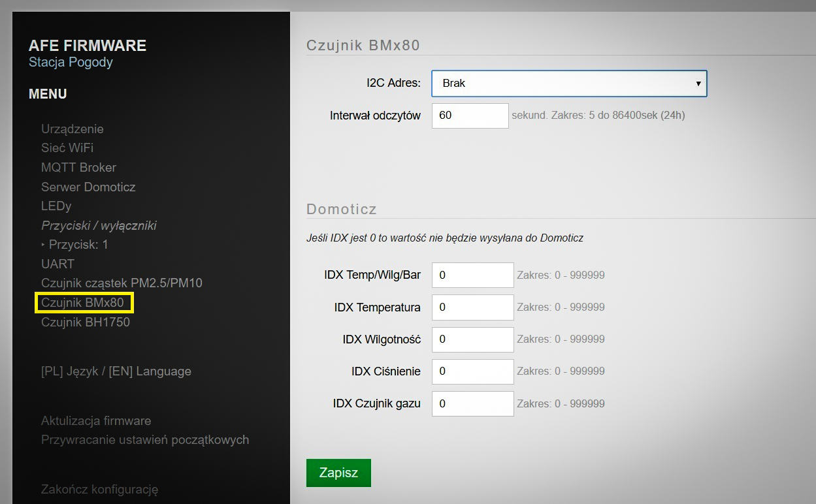Click the IDX Wilgotność label
816x504 pixels.
(x=382, y=339)
